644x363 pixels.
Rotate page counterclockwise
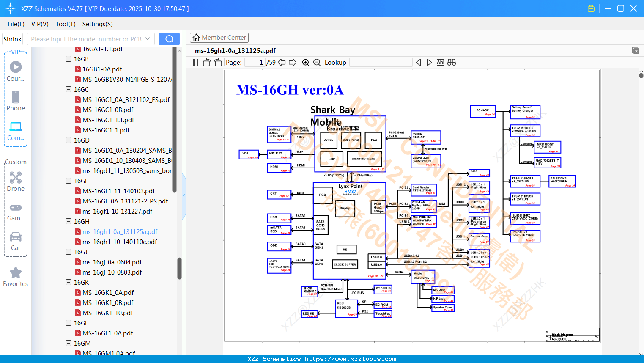click(x=206, y=62)
